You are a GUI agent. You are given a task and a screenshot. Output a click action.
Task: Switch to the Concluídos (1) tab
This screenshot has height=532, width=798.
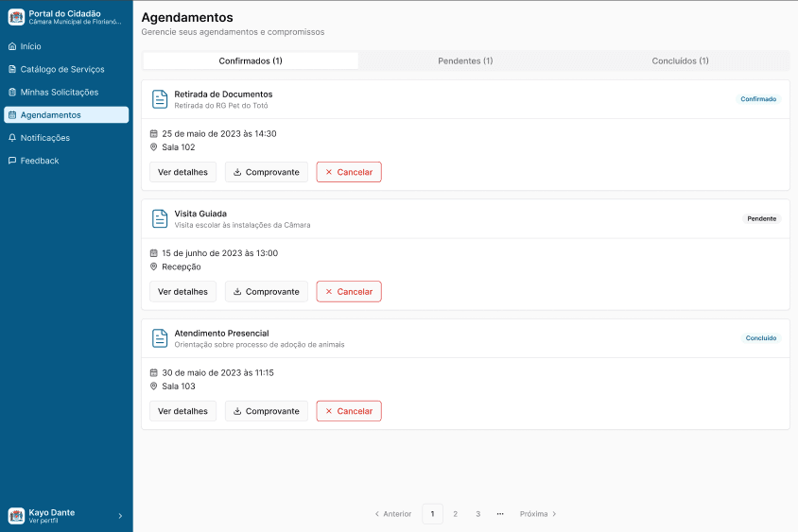[681, 61]
